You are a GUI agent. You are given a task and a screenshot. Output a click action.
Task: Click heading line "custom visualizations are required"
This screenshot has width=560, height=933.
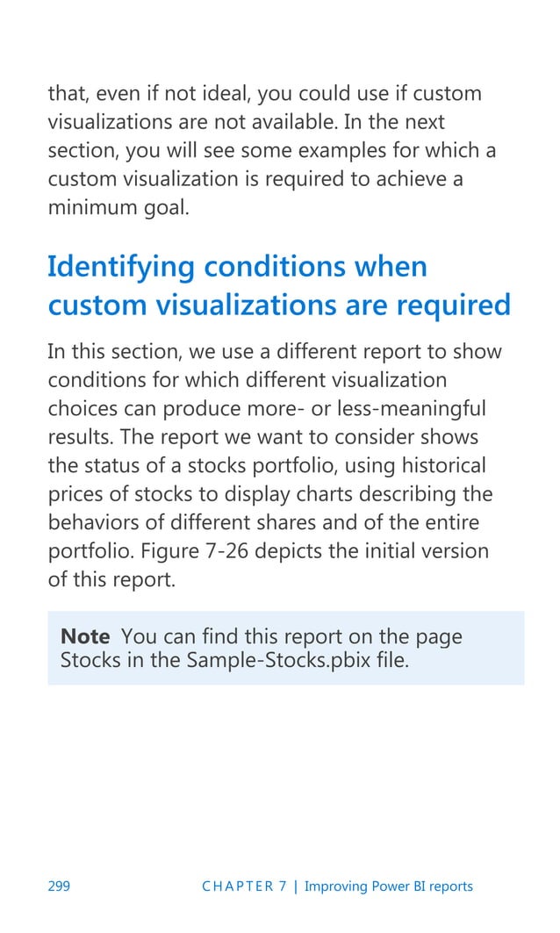pos(279,305)
